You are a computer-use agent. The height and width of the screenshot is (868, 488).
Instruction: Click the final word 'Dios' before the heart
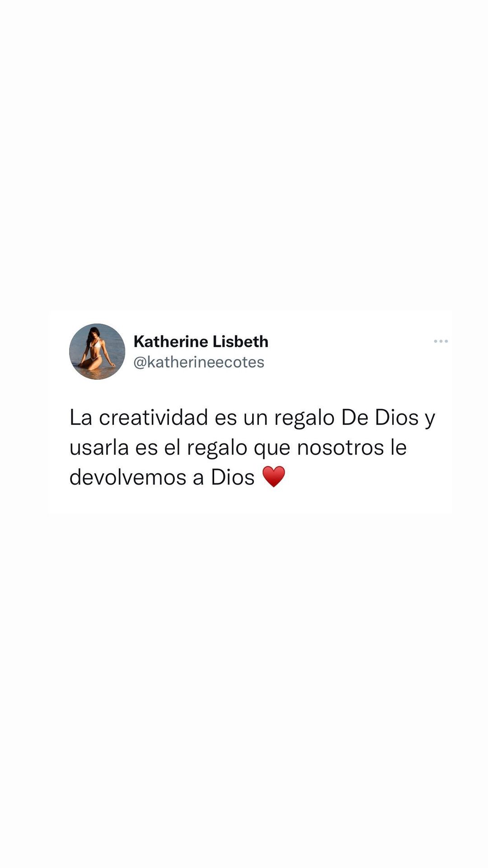pyautogui.click(x=233, y=477)
